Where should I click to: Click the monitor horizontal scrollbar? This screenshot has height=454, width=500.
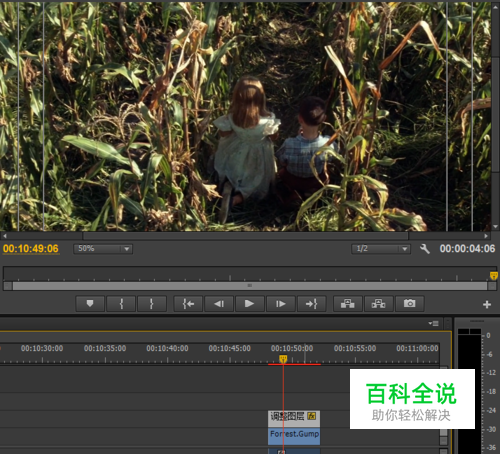[246, 236]
